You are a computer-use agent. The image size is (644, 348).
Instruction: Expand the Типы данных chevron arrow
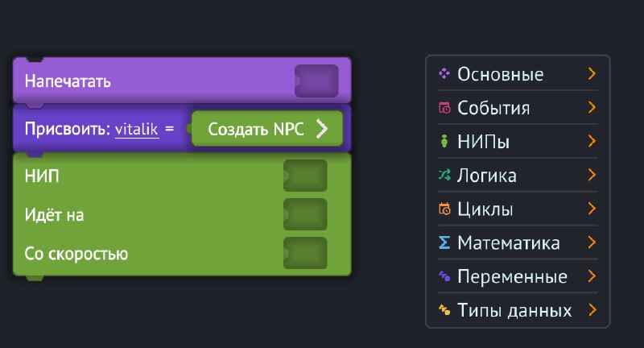tap(592, 310)
